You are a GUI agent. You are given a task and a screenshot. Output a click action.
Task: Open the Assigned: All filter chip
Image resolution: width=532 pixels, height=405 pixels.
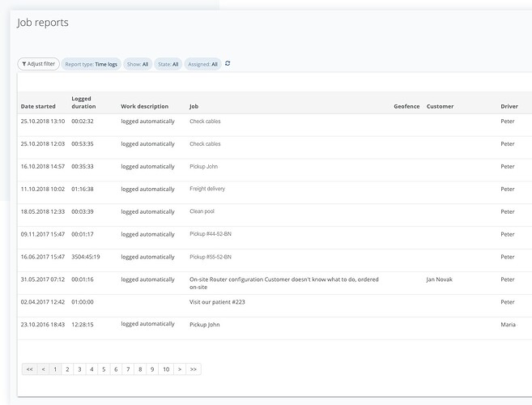(x=203, y=64)
